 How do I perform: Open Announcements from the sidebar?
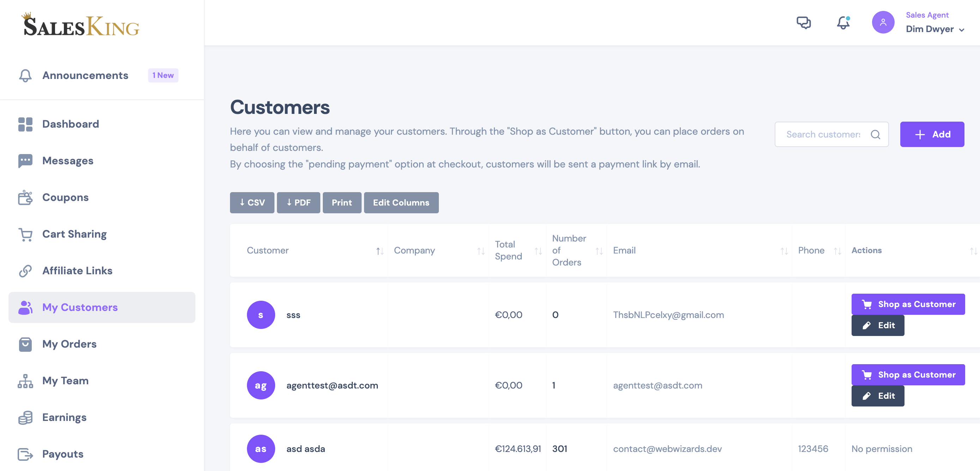(85, 75)
